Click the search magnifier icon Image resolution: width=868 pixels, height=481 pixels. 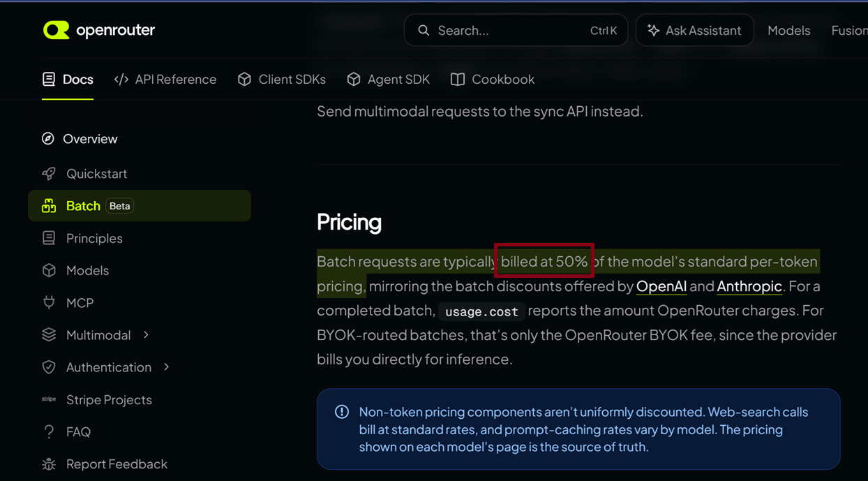click(x=424, y=31)
